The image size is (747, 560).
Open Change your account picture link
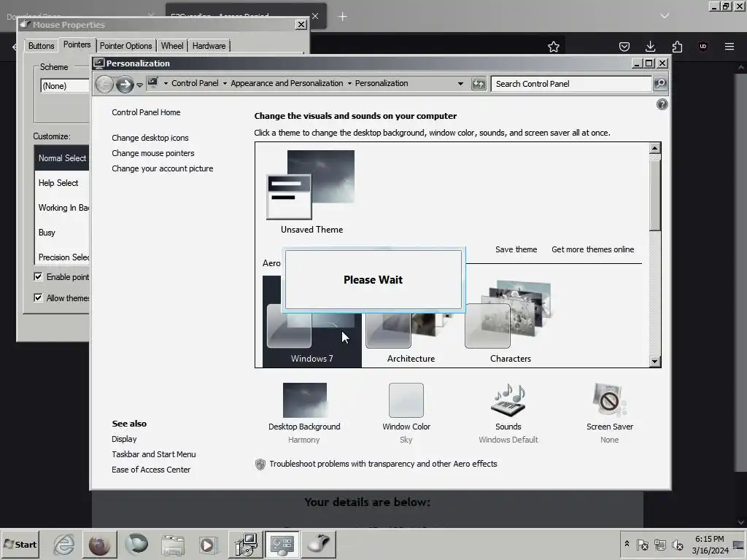(x=163, y=168)
